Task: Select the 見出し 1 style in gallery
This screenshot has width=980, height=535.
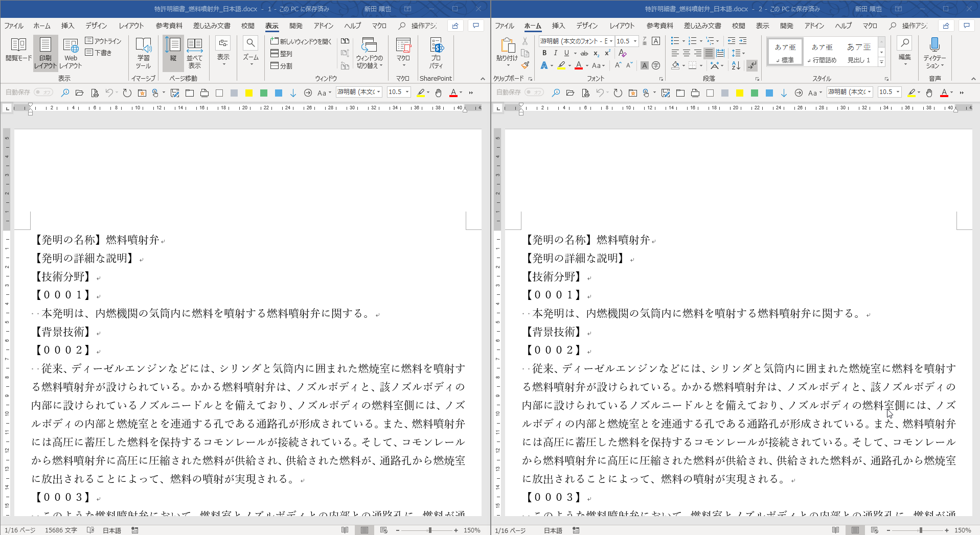Action: point(859,53)
